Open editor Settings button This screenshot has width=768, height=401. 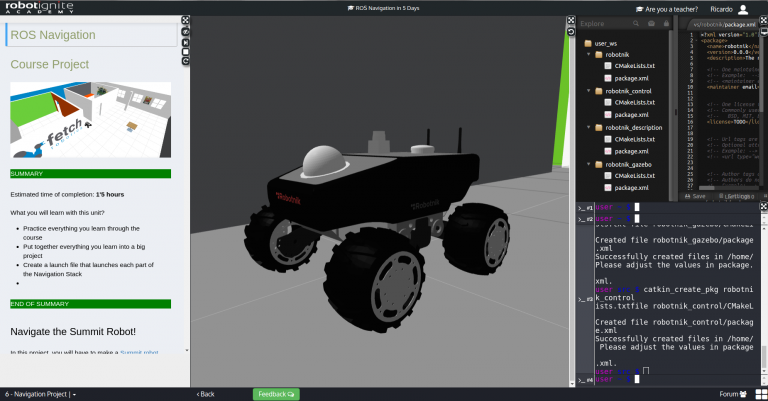coord(736,196)
